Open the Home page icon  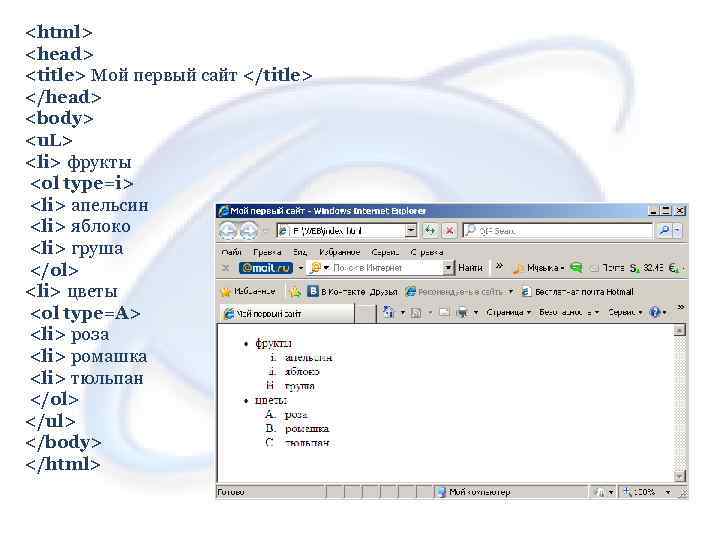tap(389, 313)
